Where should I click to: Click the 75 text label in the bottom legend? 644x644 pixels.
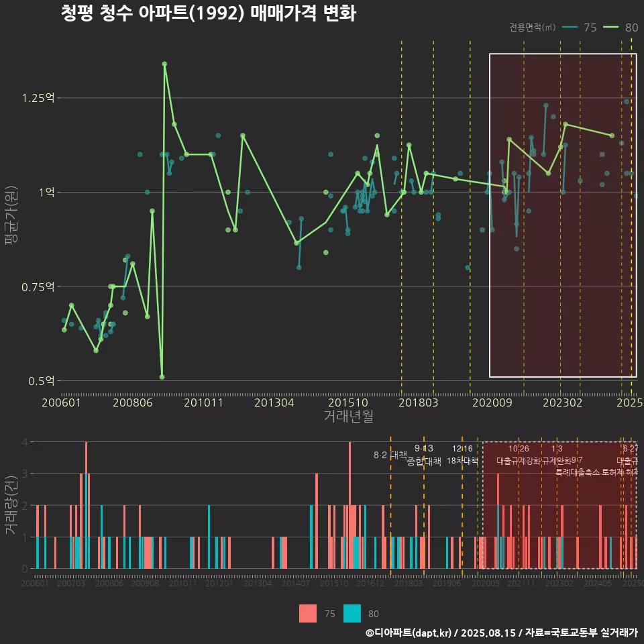330,614
